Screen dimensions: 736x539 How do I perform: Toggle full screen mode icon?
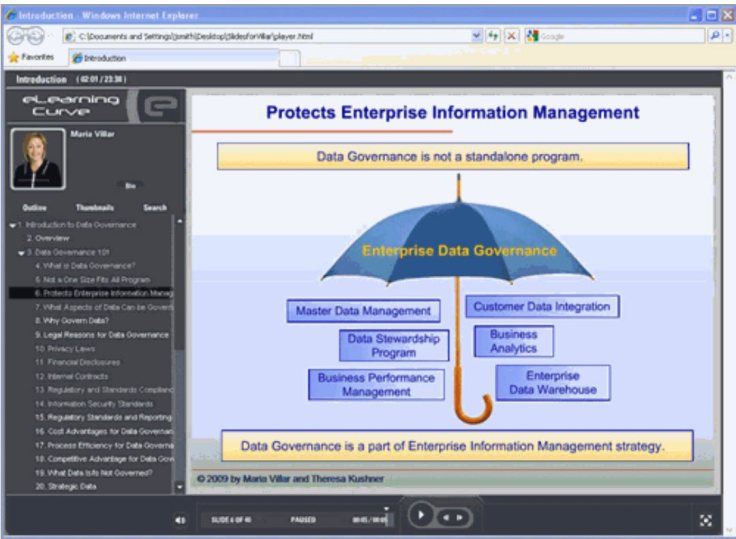[705, 520]
